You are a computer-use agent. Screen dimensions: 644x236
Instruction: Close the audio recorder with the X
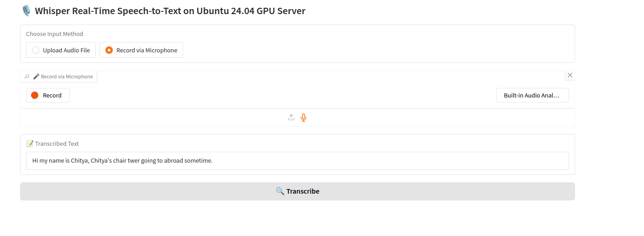click(x=570, y=75)
